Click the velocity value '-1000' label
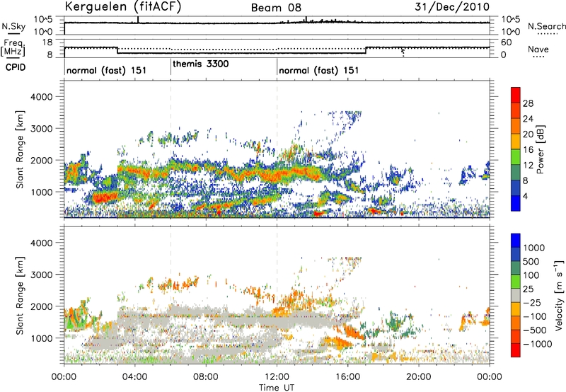Image resolution: width=566 pixels, height=392 pixels. coord(538,344)
